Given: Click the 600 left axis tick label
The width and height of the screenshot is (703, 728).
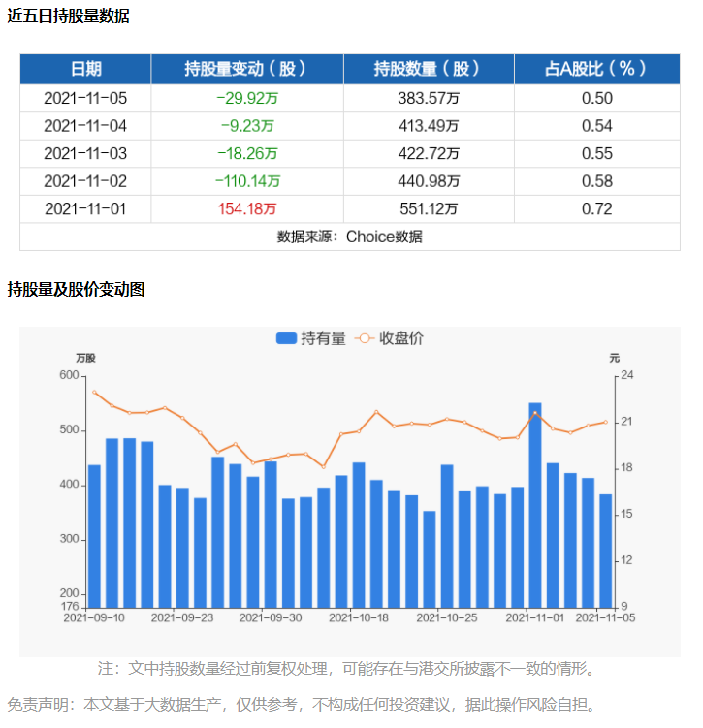Looking at the screenshot, I should pos(69,375).
